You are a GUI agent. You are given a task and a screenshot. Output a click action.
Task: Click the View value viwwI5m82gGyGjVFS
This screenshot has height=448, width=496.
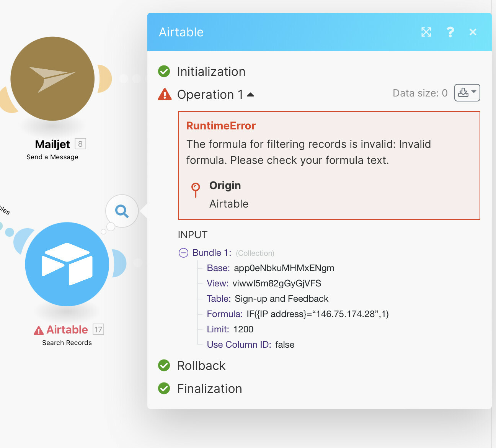click(277, 283)
